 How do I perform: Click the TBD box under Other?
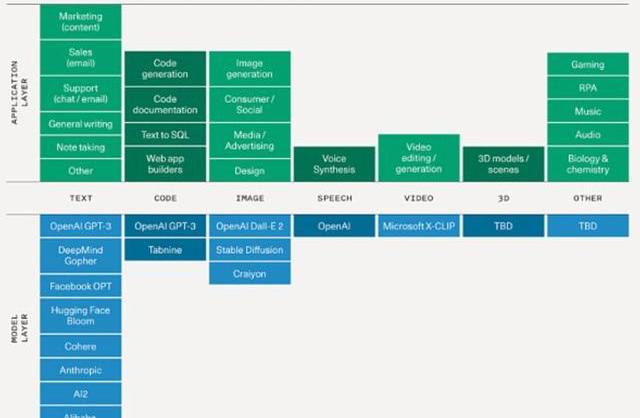[588, 226]
